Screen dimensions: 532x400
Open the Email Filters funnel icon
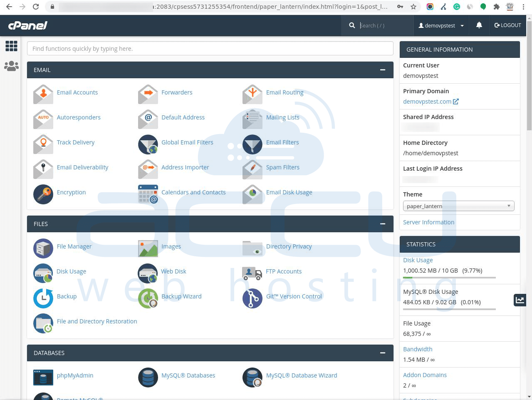[x=252, y=144]
